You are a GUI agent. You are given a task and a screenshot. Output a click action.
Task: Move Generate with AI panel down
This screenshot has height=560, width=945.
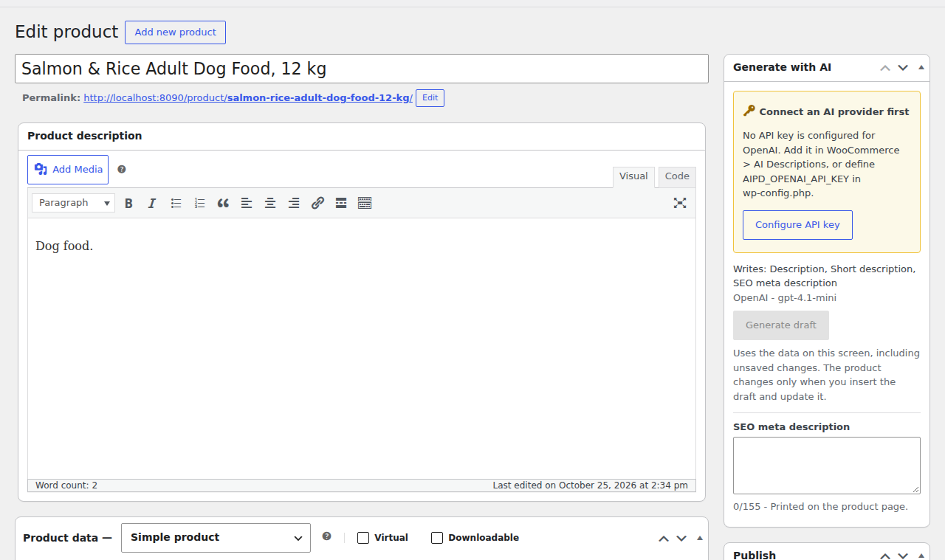903,67
